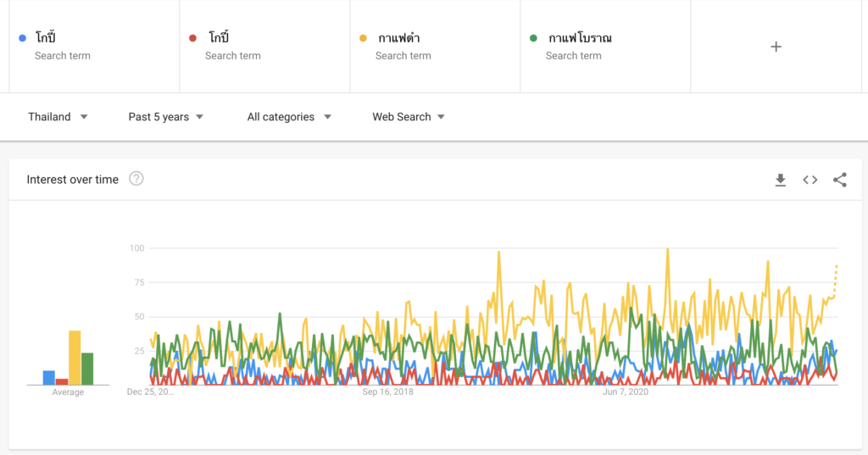868x455 pixels.
Task: Click the blue dot of first search term
Action: click(22, 38)
